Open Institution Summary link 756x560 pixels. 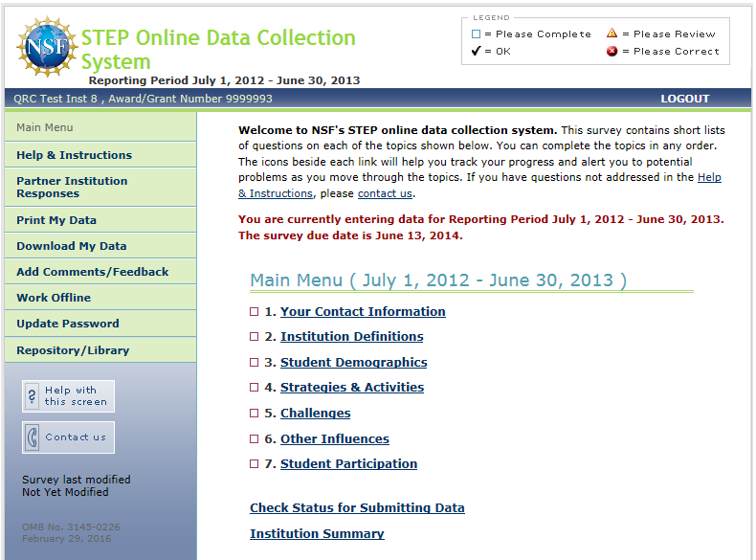(x=317, y=533)
